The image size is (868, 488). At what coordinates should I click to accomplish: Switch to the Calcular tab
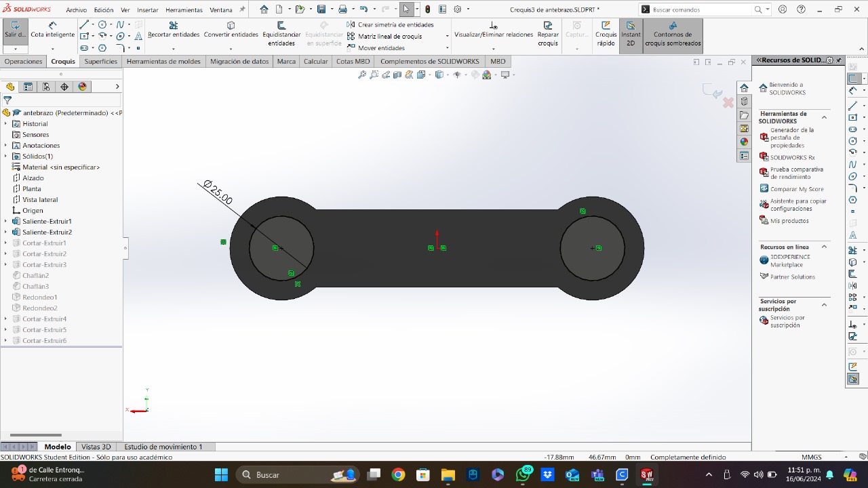coord(315,62)
